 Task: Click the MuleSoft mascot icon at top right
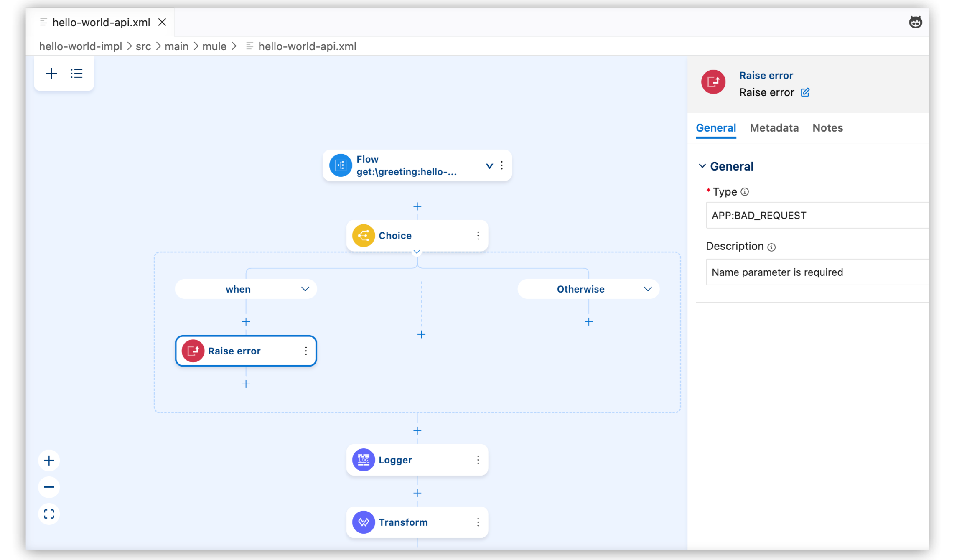tap(915, 22)
